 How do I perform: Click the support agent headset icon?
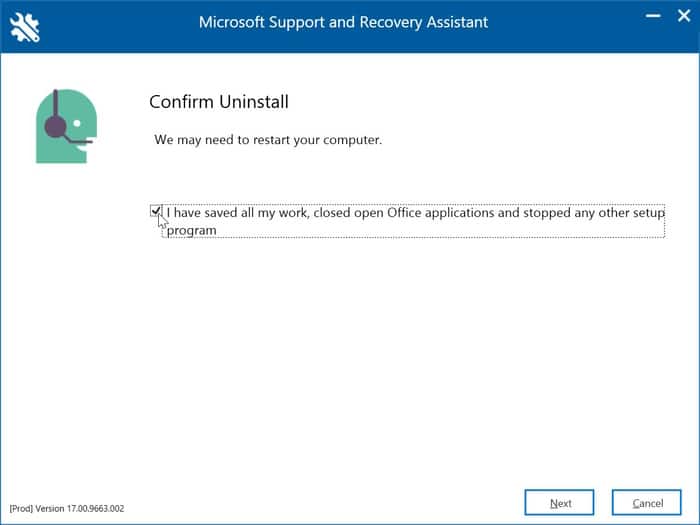[x=66, y=126]
